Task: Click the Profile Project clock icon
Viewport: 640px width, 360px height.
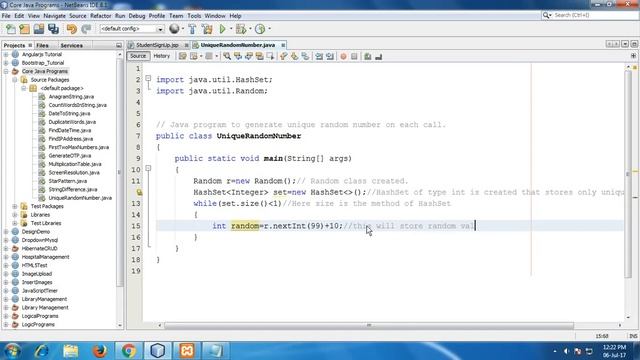Action: [x=260, y=29]
